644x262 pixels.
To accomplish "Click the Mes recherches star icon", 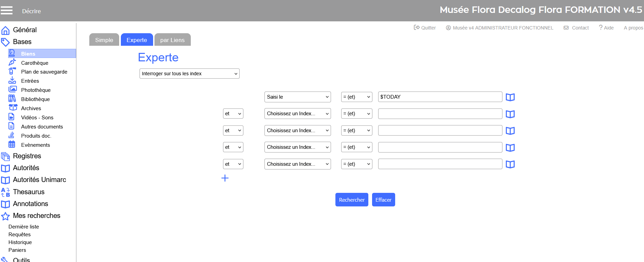I will pos(5,216).
